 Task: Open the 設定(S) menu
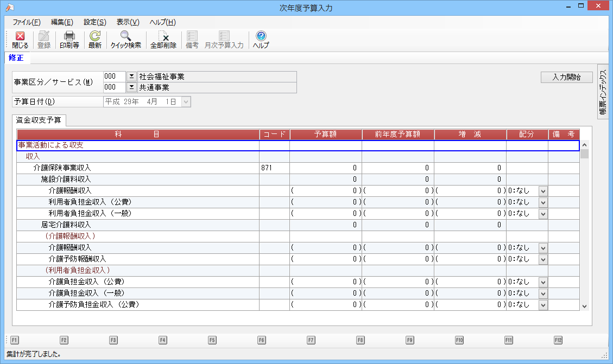[95, 22]
